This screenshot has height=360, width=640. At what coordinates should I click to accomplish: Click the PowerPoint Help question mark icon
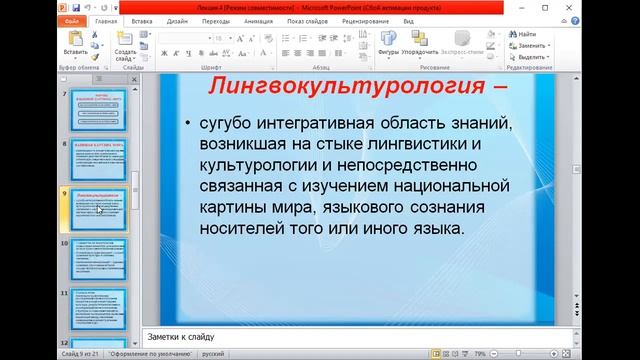[575, 21]
